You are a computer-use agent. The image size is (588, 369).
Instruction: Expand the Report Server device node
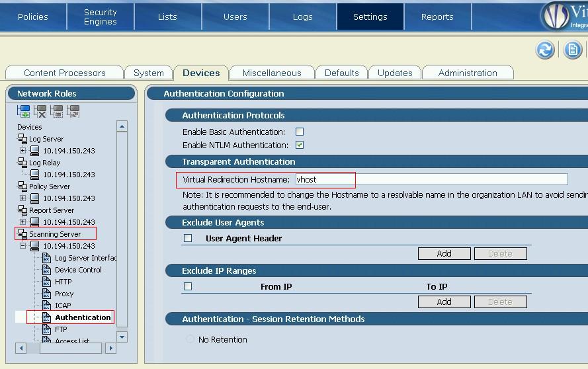tap(22, 222)
